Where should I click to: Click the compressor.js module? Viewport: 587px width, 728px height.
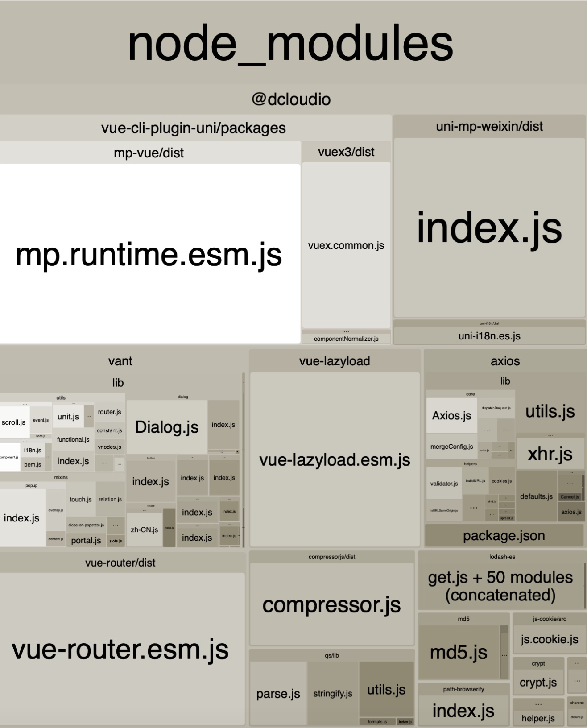(x=332, y=604)
